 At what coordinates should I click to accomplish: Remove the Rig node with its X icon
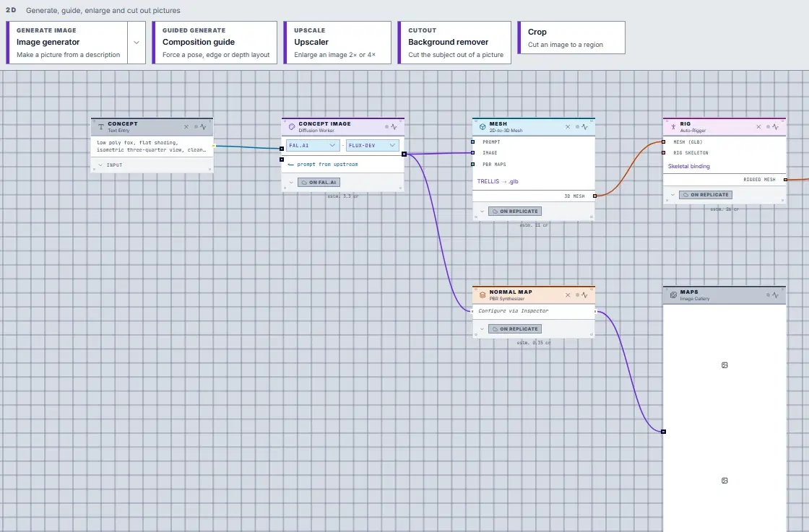[758, 127]
